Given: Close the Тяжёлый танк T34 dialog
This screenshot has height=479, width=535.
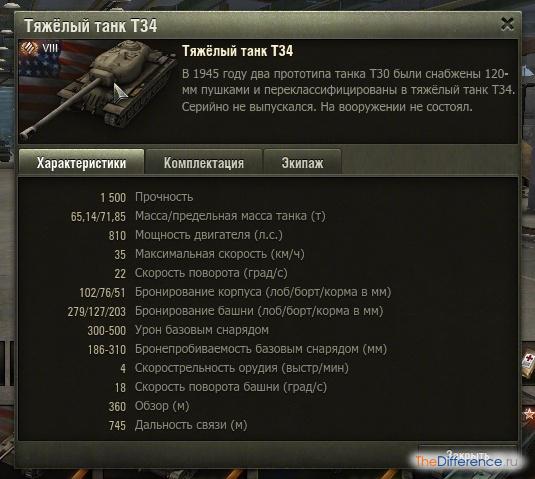Looking at the screenshot, I should (x=507, y=25).
